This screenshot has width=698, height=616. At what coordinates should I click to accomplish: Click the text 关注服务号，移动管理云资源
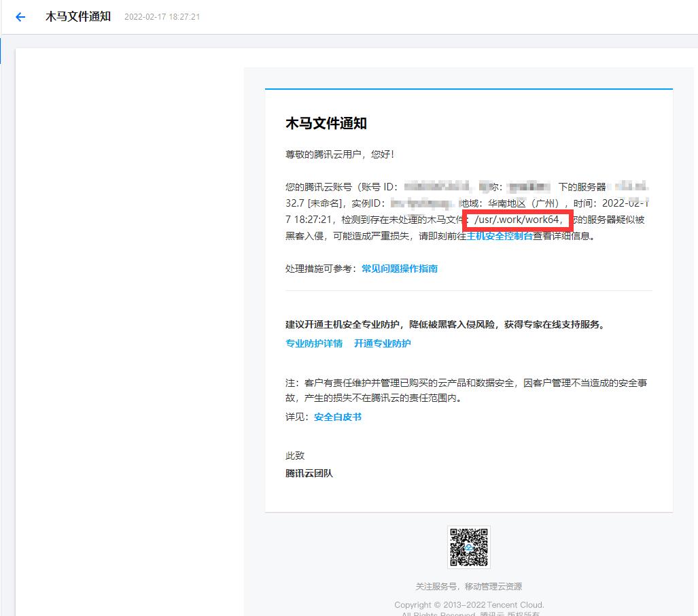tap(469, 587)
